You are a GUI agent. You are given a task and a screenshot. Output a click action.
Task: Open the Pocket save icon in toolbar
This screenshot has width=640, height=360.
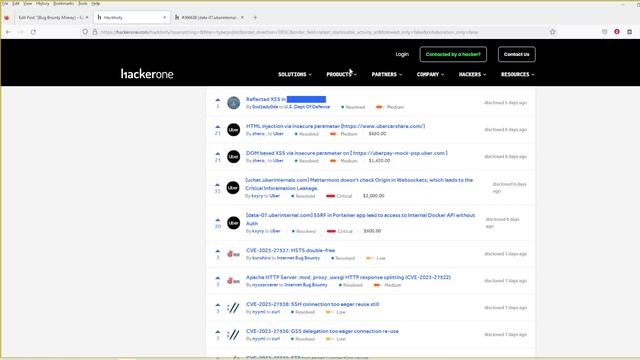pyautogui.click(x=604, y=32)
